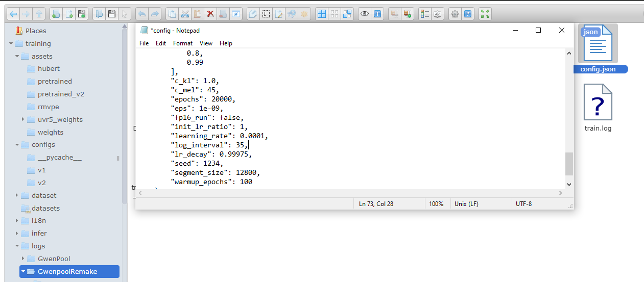
Task: Toggle the preview with the eye icon
Action: pos(364,14)
